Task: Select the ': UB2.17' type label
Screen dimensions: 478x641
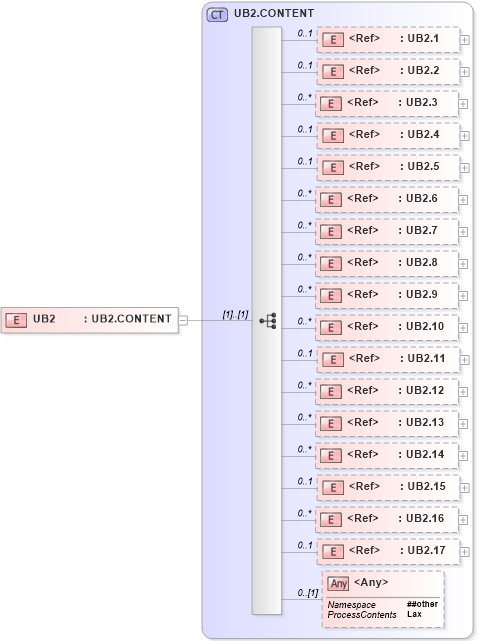Action: pyautogui.click(x=422, y=550)
